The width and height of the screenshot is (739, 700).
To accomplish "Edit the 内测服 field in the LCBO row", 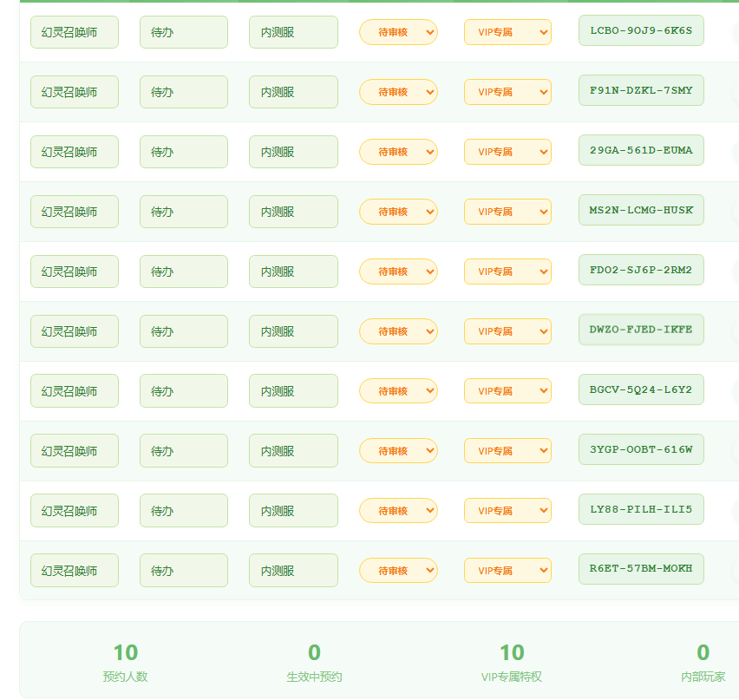I will 294,32.
